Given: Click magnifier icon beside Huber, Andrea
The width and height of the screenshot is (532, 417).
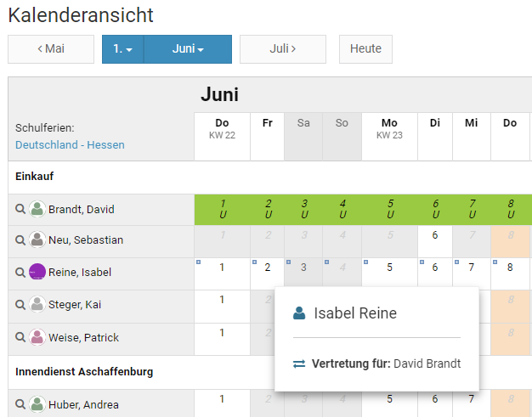Looking at the screenshot, I should point(20,404).
